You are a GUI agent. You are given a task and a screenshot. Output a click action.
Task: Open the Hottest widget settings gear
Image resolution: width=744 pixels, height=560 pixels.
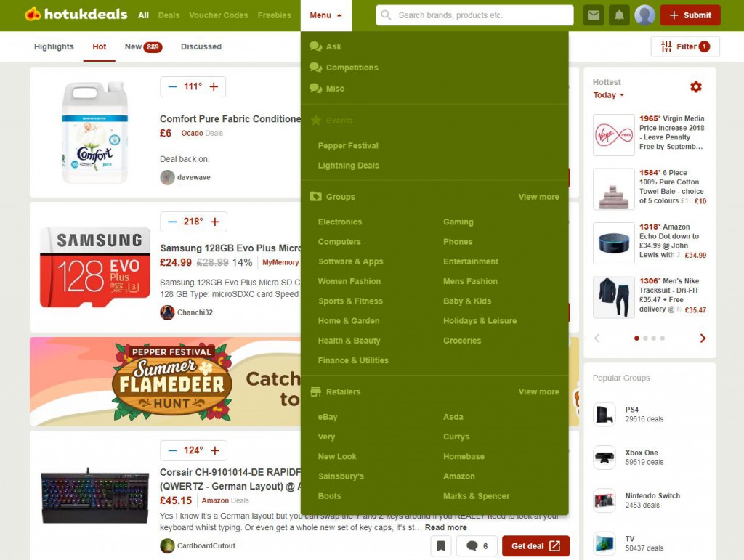click(695, 86)
